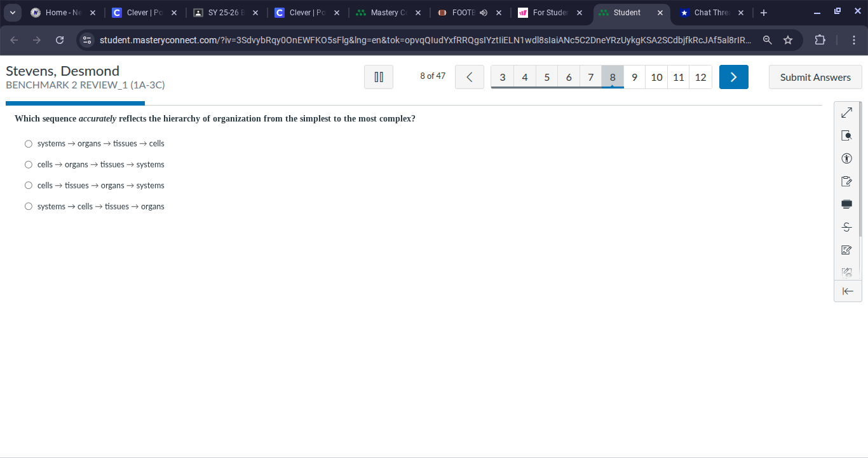Open a new browser tab

click(x=763, y=13)
